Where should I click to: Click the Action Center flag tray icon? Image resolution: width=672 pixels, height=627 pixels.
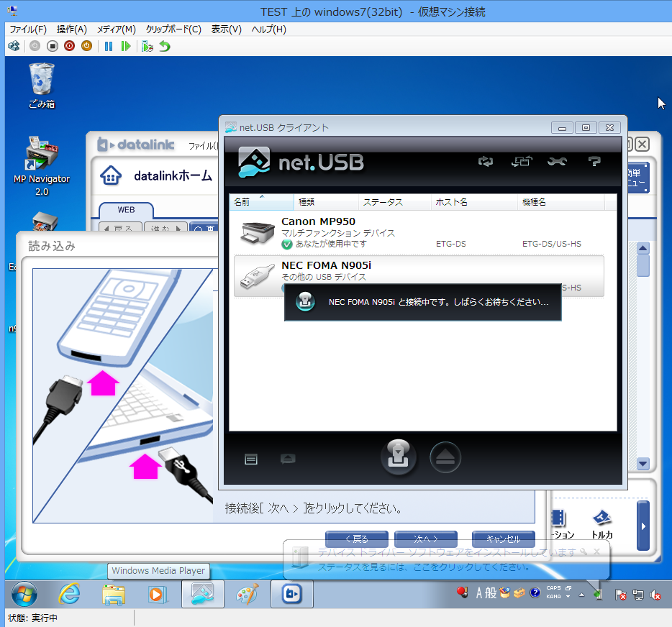click(620, 595)
